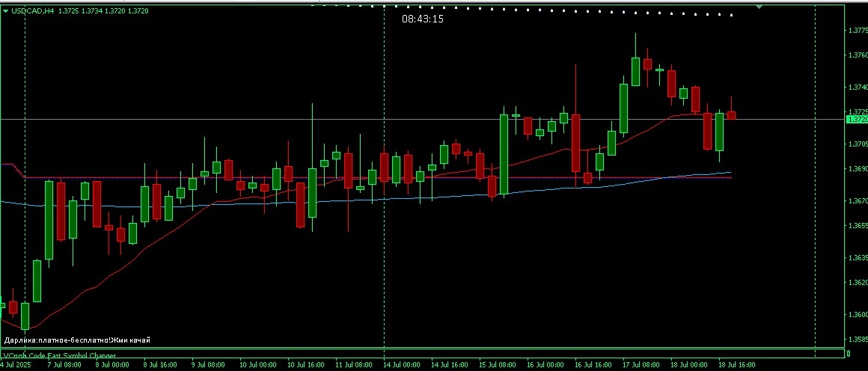Click the 1.3740 price scale label
This screenshot has height=371, width=868.
858,87
